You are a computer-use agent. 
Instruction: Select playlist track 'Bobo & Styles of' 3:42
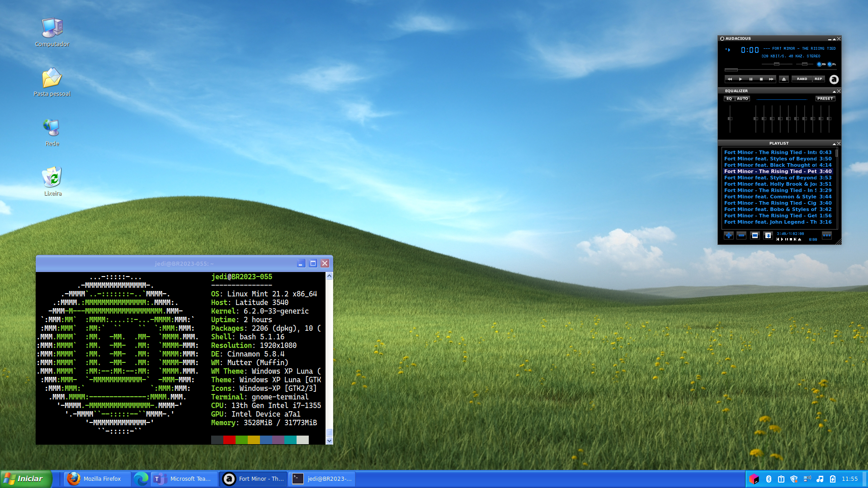click(x=778, y=209)
